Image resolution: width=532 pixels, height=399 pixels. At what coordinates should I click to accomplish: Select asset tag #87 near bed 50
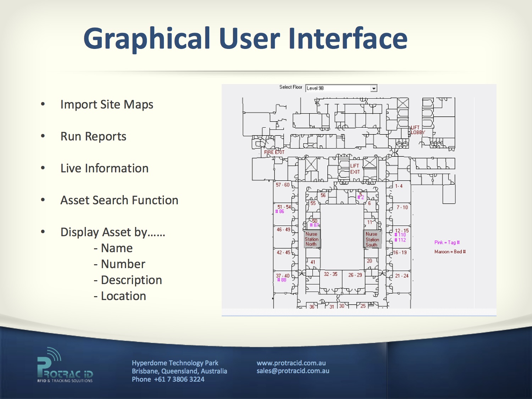[x=315, y=225]
